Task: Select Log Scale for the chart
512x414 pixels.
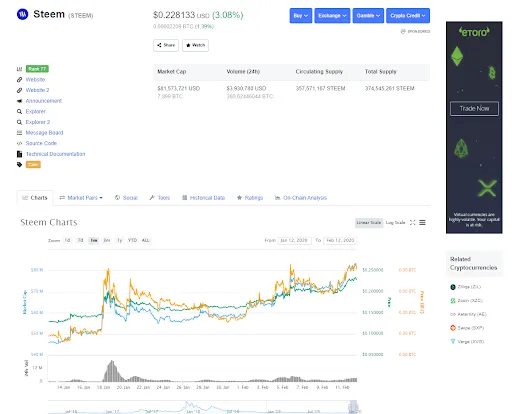Action: (395, 223)
